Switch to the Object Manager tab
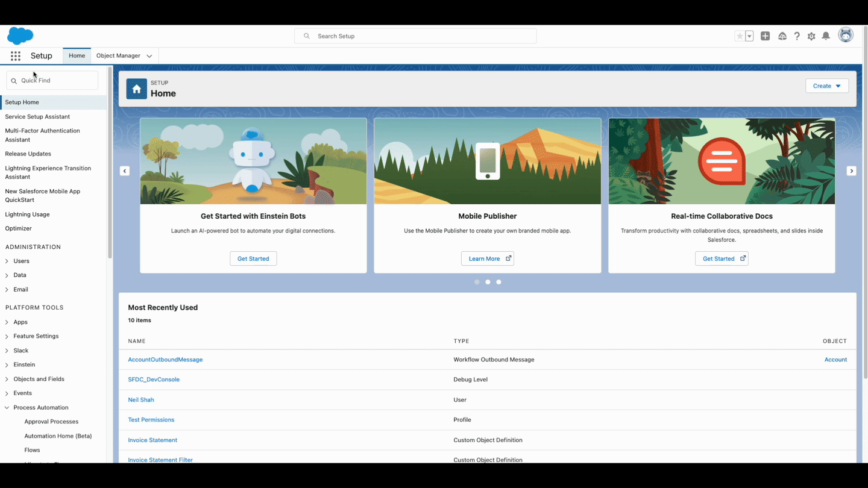This screenshot has width=868, height=488. tap(119, 55)
